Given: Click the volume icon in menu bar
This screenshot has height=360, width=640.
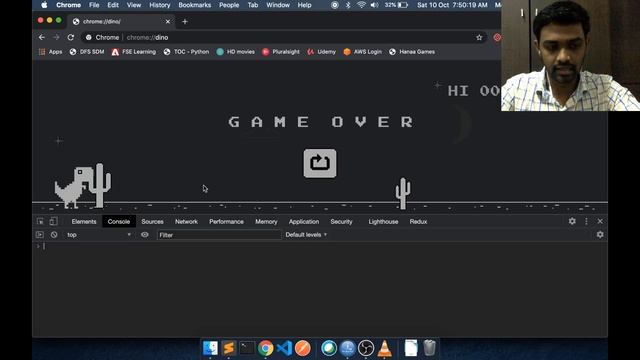Looking at the screenshot, I should point(374,5).
